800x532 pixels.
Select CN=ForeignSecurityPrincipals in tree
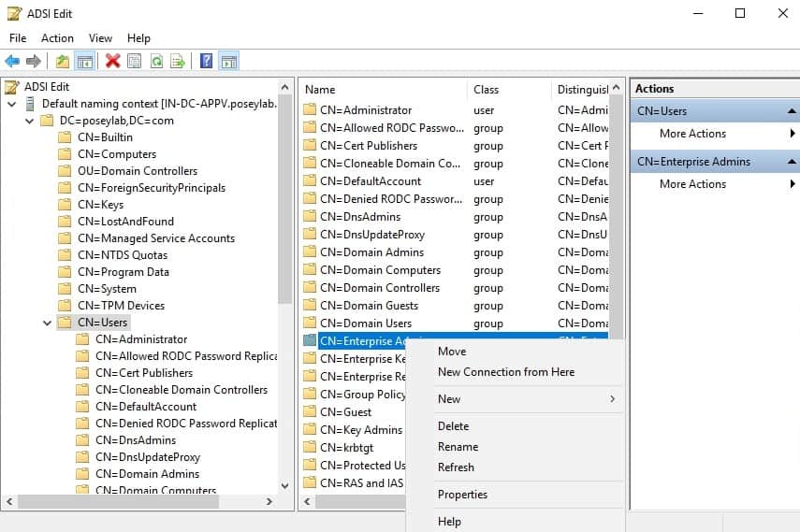tap(151, 188)
